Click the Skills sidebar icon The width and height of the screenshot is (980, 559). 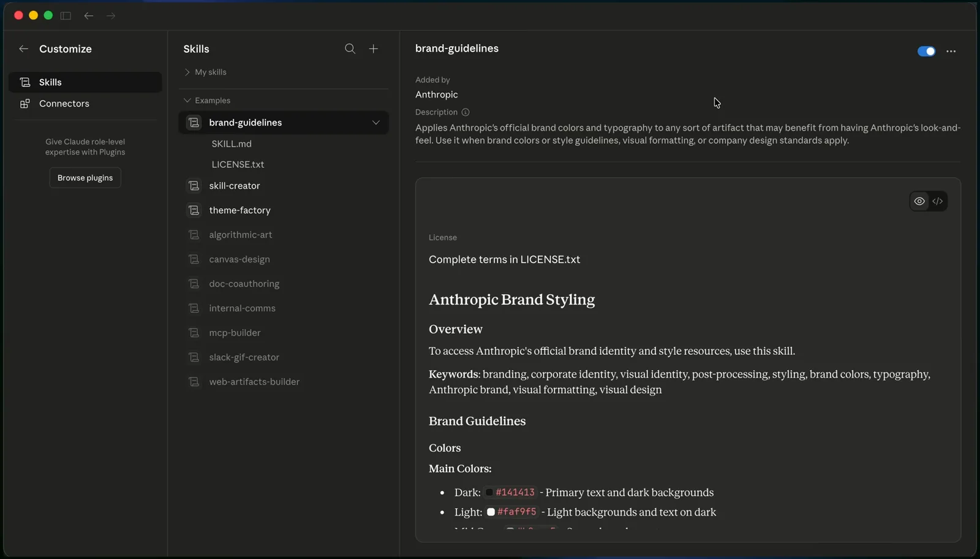[25, 82]
